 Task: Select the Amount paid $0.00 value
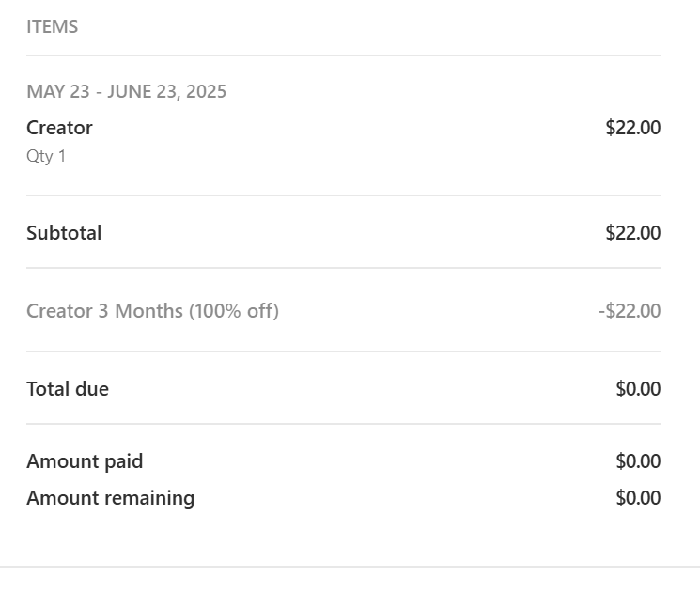638,461
